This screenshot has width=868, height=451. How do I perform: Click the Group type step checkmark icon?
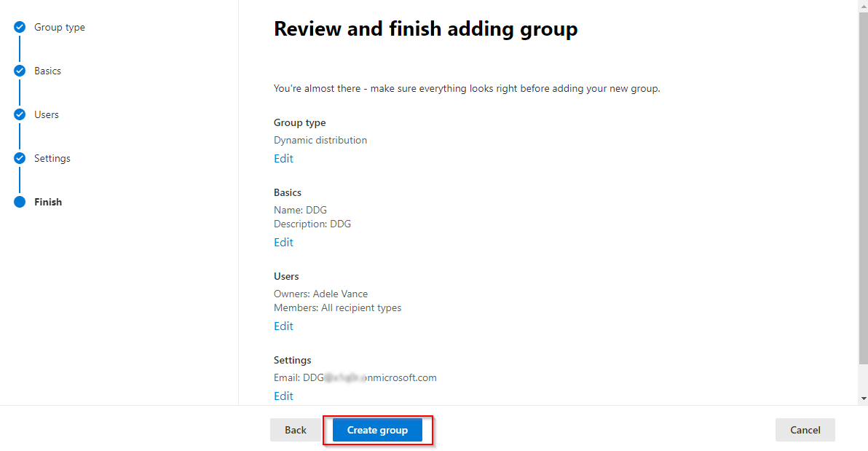point(20,28)
